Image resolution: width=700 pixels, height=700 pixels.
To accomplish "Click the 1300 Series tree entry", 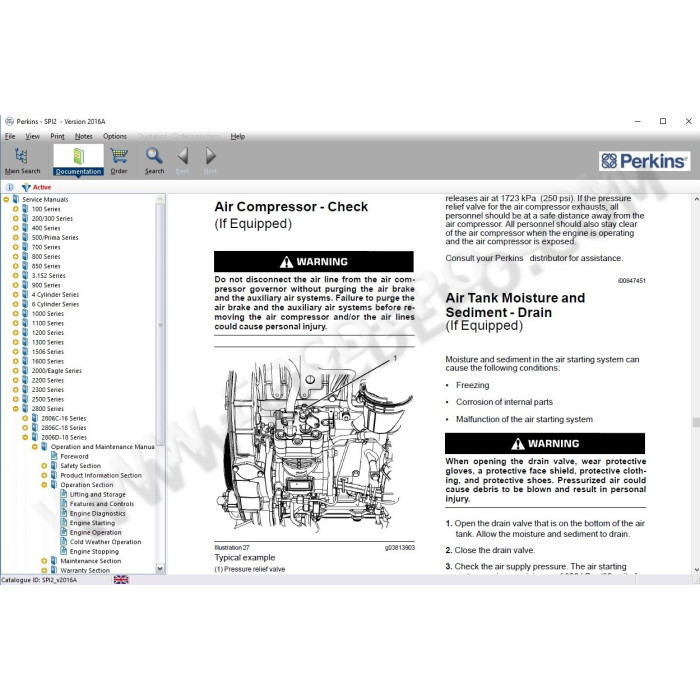I will [48, 342].
